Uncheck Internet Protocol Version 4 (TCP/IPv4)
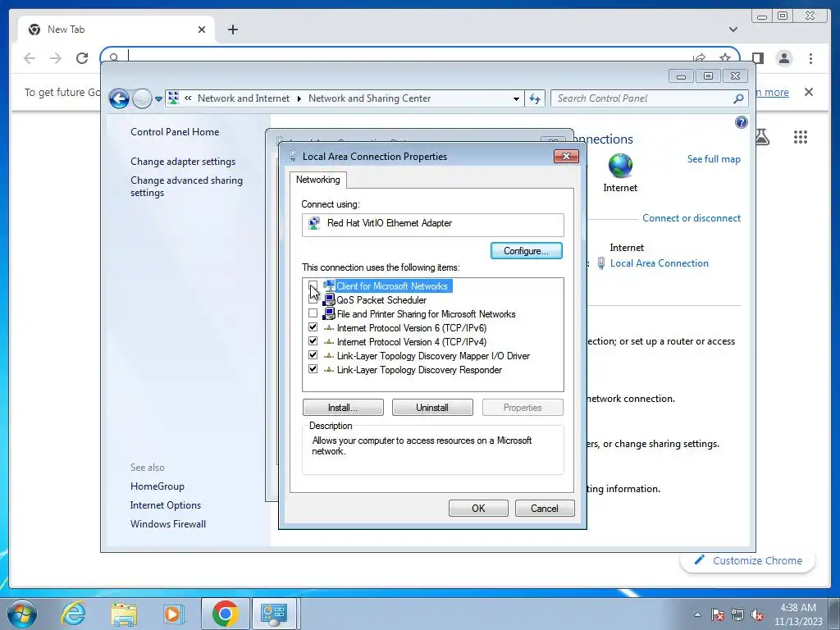 click(313, 341)
